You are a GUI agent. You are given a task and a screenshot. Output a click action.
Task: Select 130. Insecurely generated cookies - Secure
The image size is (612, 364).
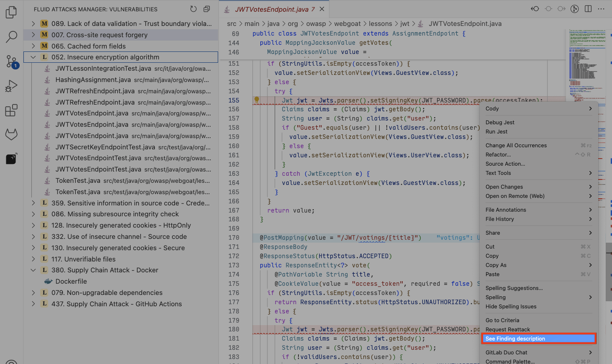tap(121, 248)
